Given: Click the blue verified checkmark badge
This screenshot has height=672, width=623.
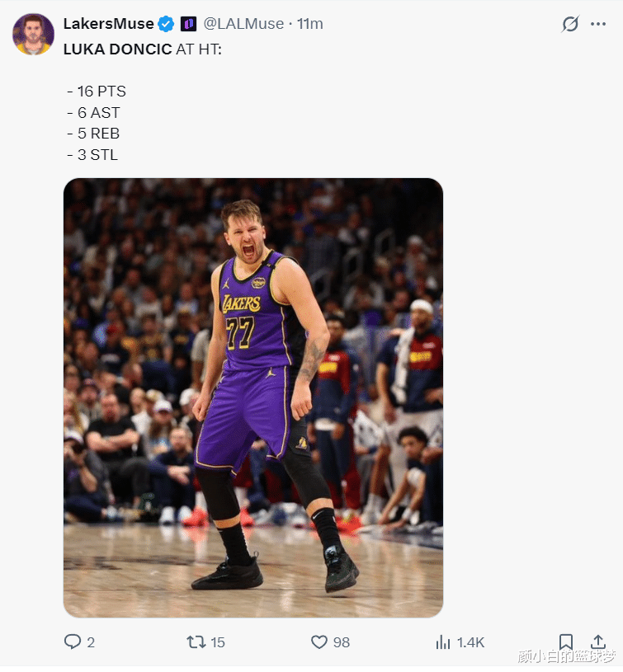Looking at the screenshot, I should tap(166, 24).
